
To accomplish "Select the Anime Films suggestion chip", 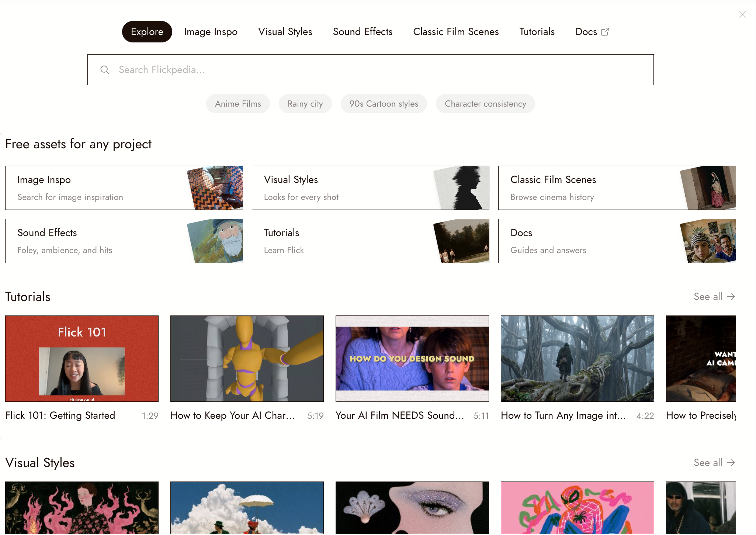I will 238,104.
